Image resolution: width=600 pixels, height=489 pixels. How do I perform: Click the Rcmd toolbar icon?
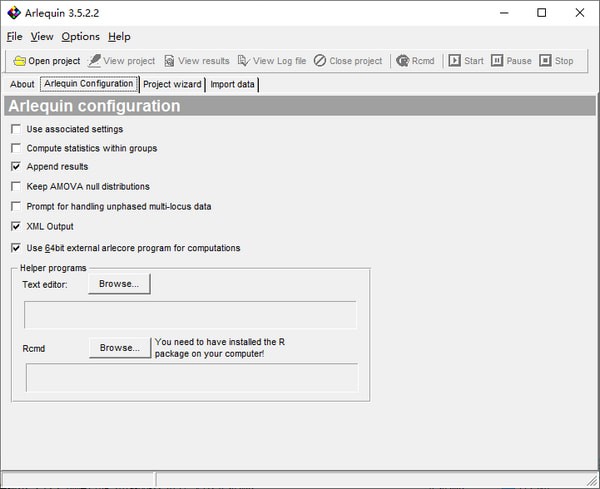point(415,61)
